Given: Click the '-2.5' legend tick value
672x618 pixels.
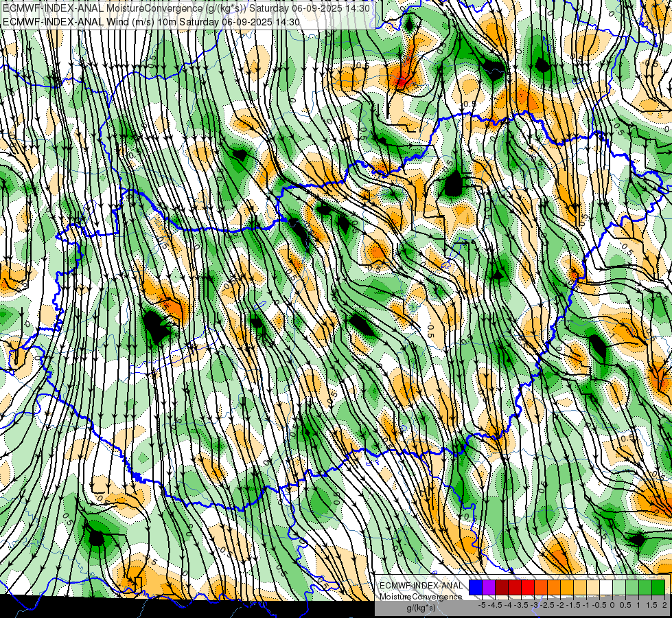Looking at the screenshot, I should (547, 605).
